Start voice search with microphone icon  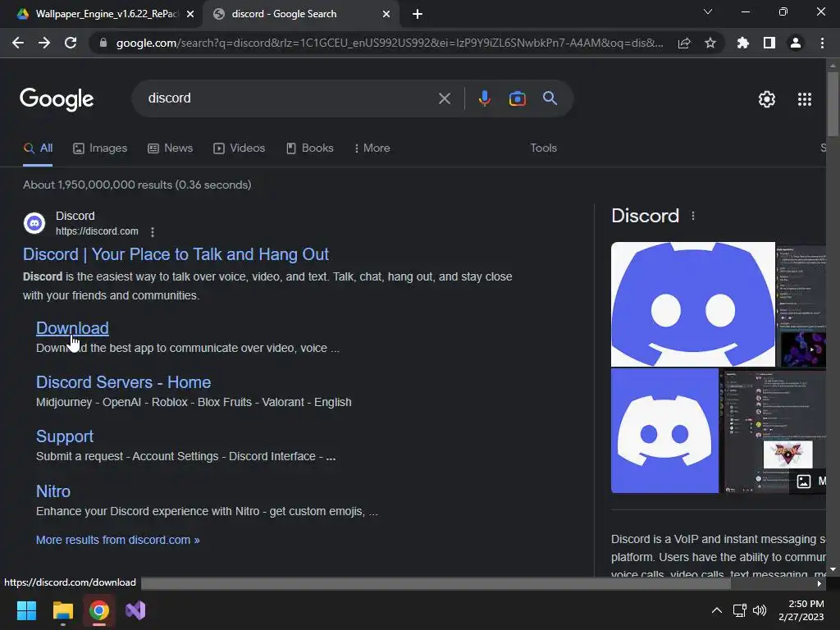point(484,98)
